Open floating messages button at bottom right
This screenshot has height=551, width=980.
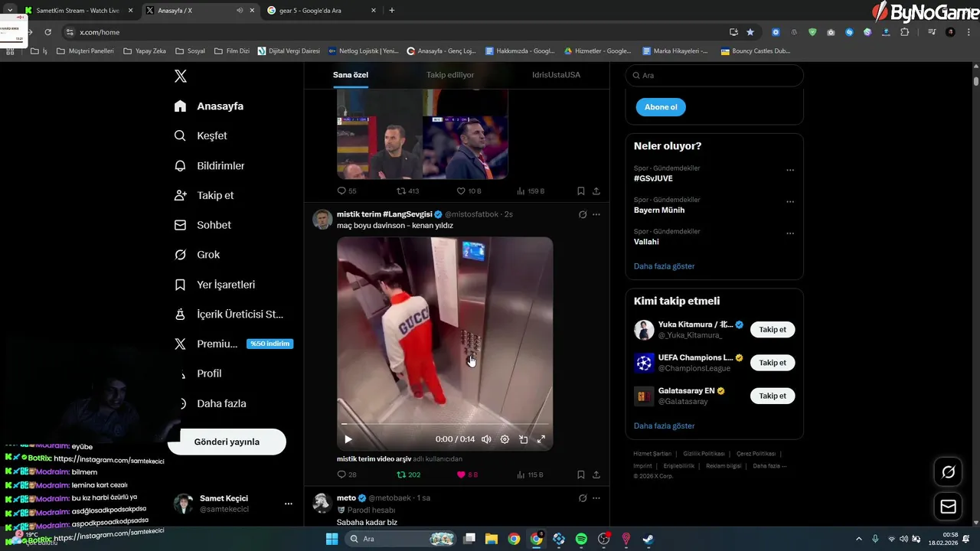coord(948,507)
